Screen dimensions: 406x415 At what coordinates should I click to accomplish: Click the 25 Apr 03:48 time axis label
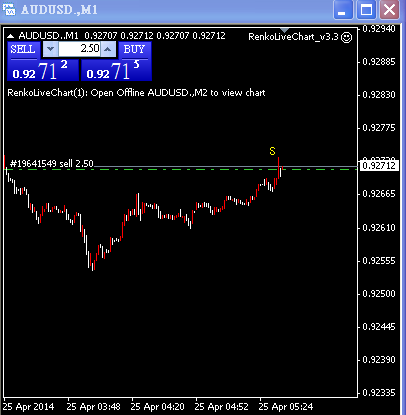(x=93, y=407)
